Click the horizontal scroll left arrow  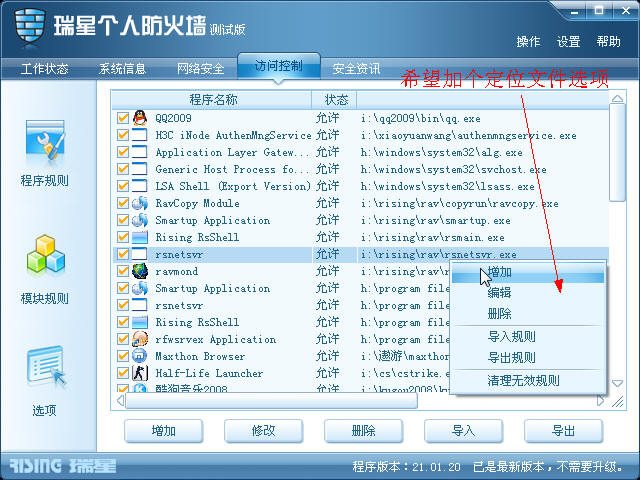pyautogui.click(x=120, y=401)
